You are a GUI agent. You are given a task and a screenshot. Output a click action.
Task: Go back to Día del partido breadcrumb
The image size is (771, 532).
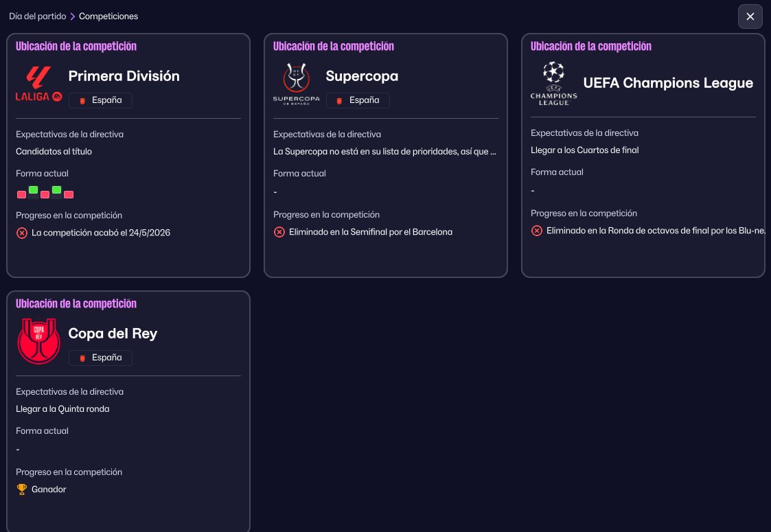[37, 16]
